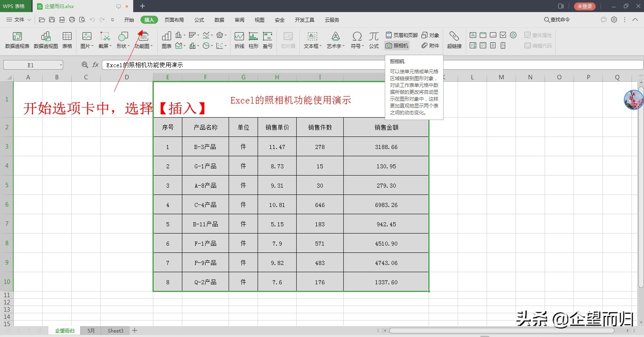644x337 pixels.
Task: Click the 图片 picture icon
Action: pyautogui.click(x=87, y=37)
